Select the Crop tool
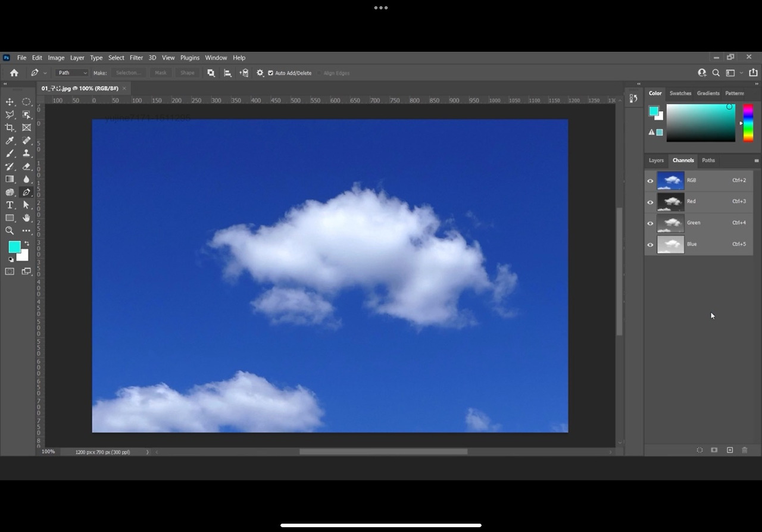Image resolution: width=762 pixels, height=532 pixels. point(10,127)
